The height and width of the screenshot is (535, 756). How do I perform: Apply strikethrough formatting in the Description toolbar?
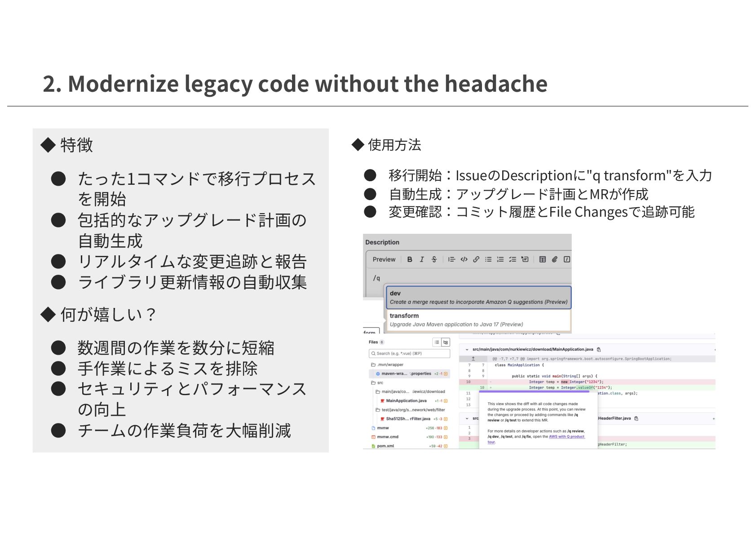pyautogui.click(x=434, y=259)
